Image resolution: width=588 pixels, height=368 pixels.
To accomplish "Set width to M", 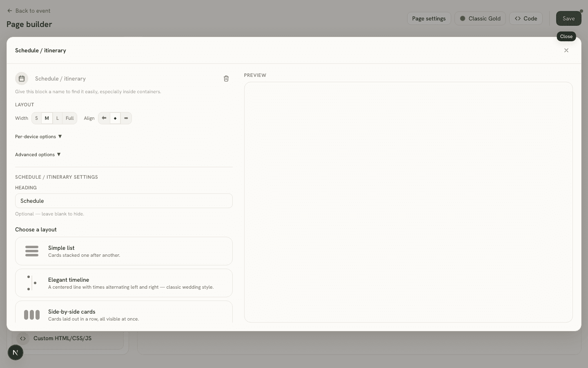I will pyautogui.click(x=47, y=118).
